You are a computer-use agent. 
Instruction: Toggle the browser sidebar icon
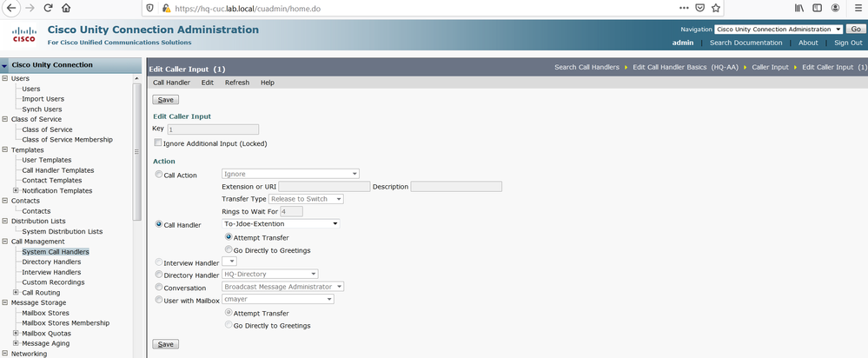tap(817, 9)
